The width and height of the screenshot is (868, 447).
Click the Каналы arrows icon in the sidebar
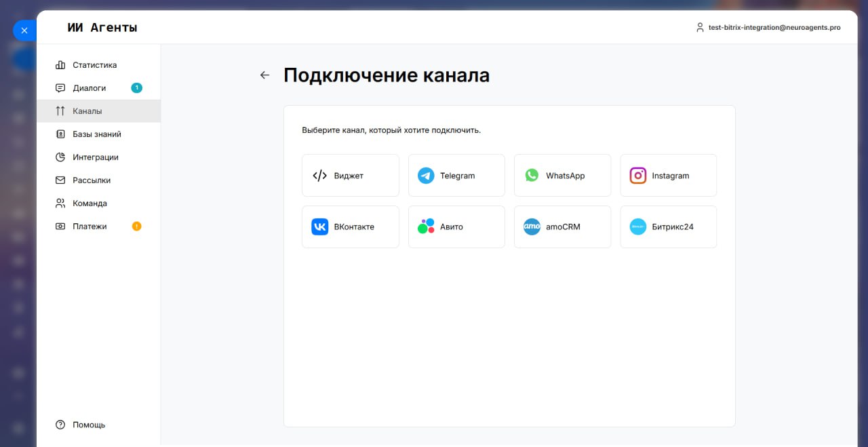pos(60,111)
